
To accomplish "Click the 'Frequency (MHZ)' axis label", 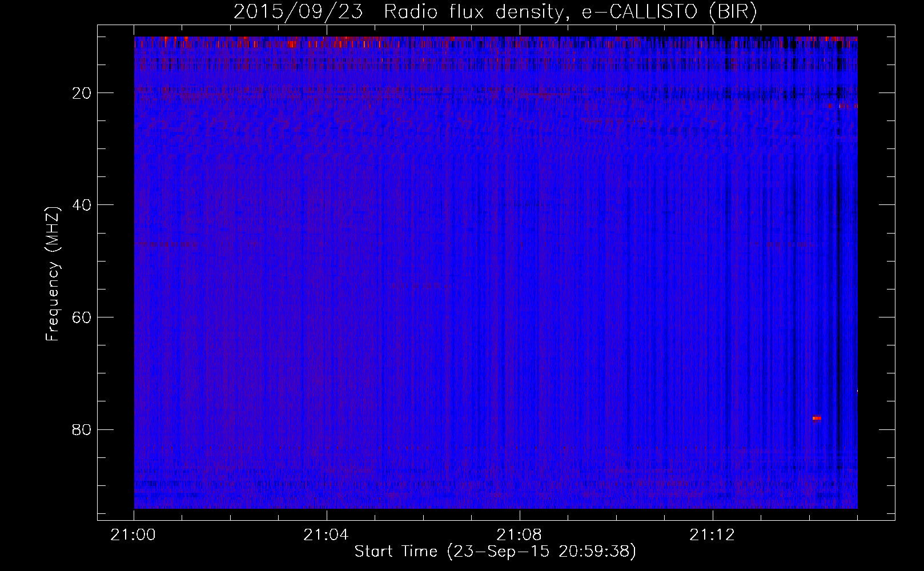I will pos(53,274).
